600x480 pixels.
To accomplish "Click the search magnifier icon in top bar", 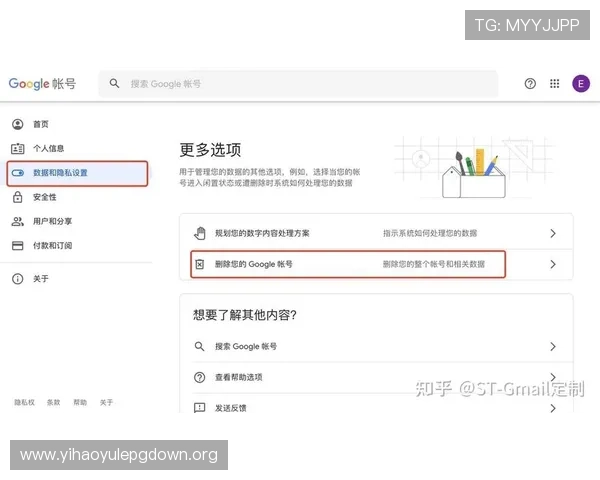I will point(114,83).
